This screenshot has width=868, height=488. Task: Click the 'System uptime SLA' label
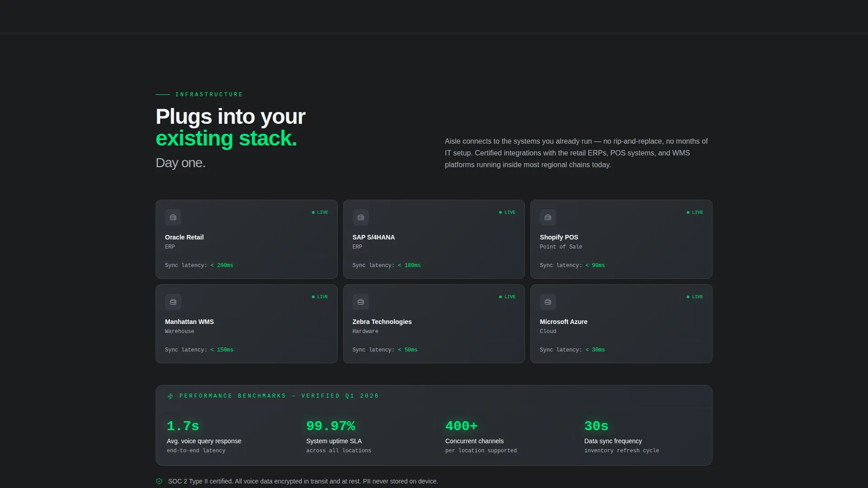tap(334, 441)
